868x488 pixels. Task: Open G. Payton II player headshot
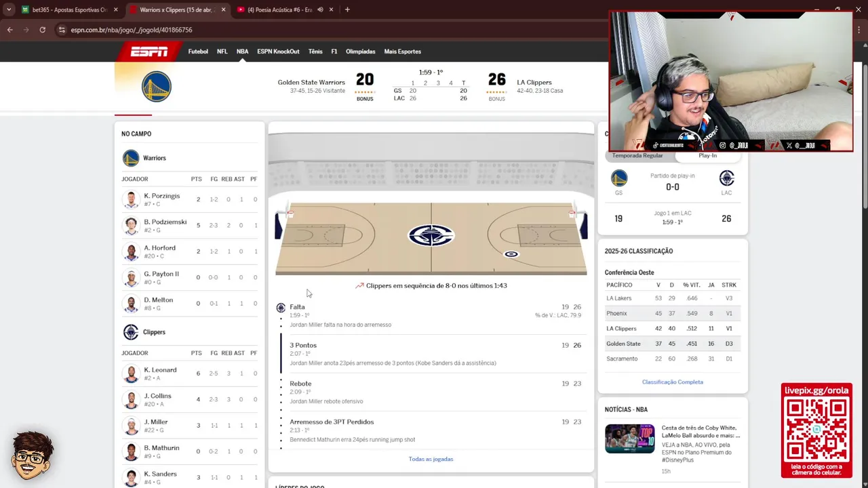pos(131,277)
